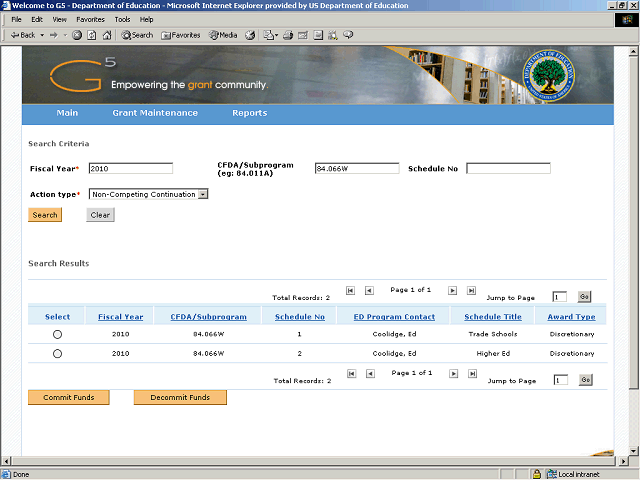Open the Tools menu
The width and height of the screenshot is (640, 480).
click(x=122, y=20)
